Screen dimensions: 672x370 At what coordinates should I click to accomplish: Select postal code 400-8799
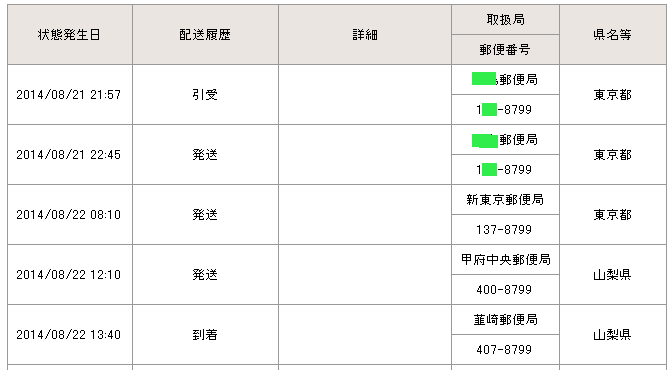pos(504,290)
